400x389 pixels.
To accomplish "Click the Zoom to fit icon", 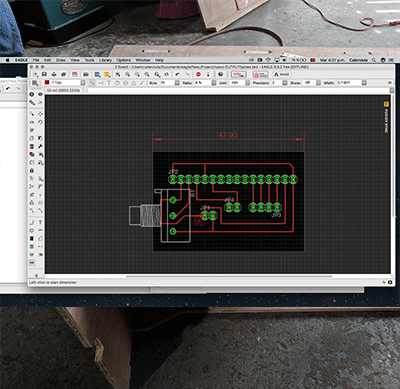I will point(118,74).
